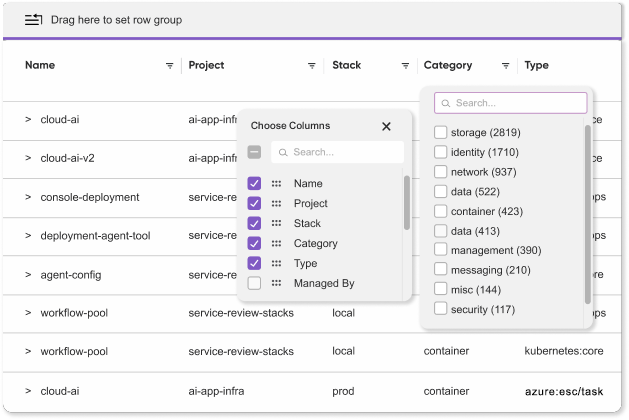The height and width of the screenshot is (420, 629).
Task: Expand the cloud-ai prod row
Action: coord(28,391)
